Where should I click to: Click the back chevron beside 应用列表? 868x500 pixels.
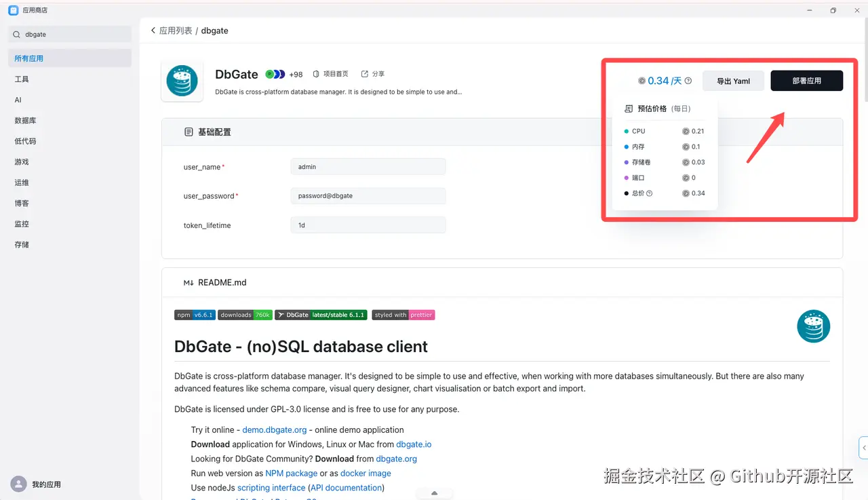tap(153, 31)
